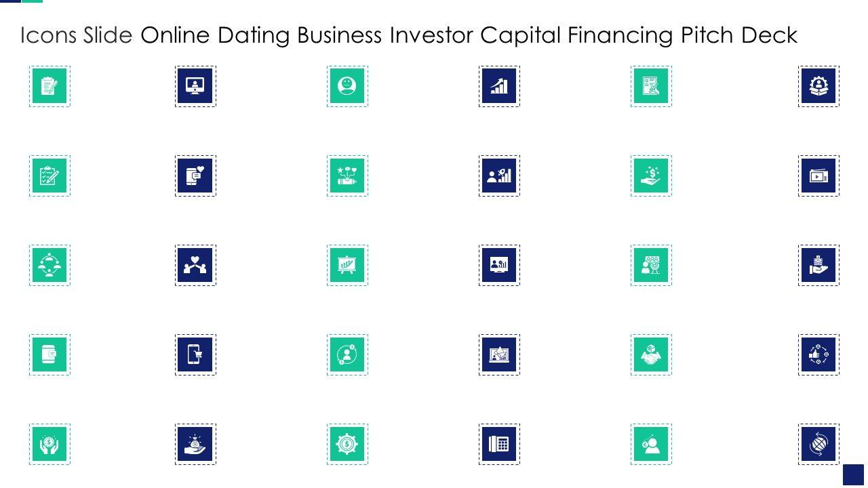The height and width of the screenshot is (488, 868).
Task: Select the hand holding dollar coin icon
Action: coord(651,176)
